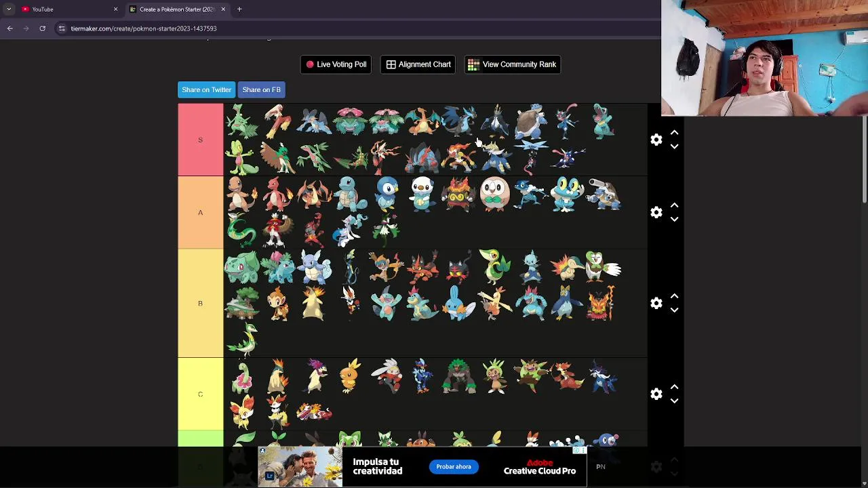The image size is (868, 488).
Task: Select Rowlet in A tier
Action: [494, 195]
